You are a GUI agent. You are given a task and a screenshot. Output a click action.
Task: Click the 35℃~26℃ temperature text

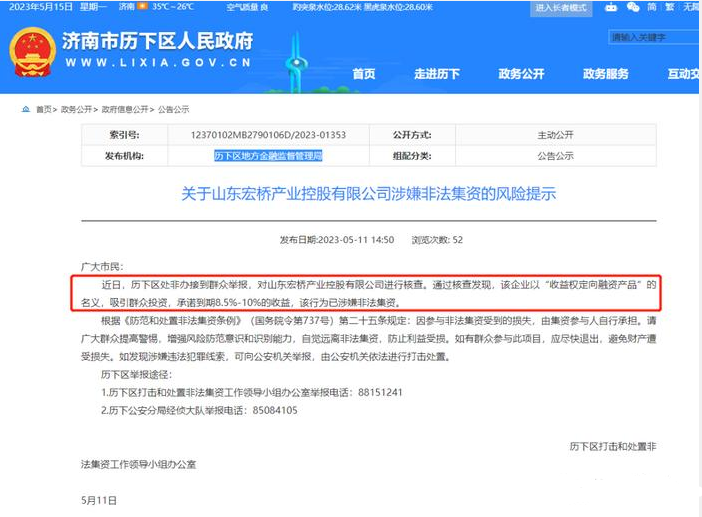tap(173, 7)
